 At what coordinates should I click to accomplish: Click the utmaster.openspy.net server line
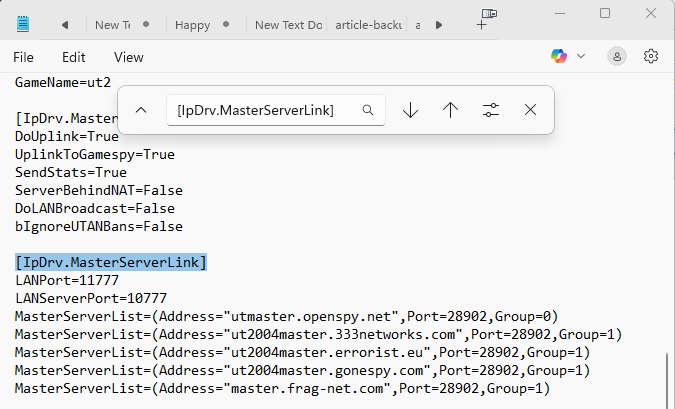coord(287,316)
